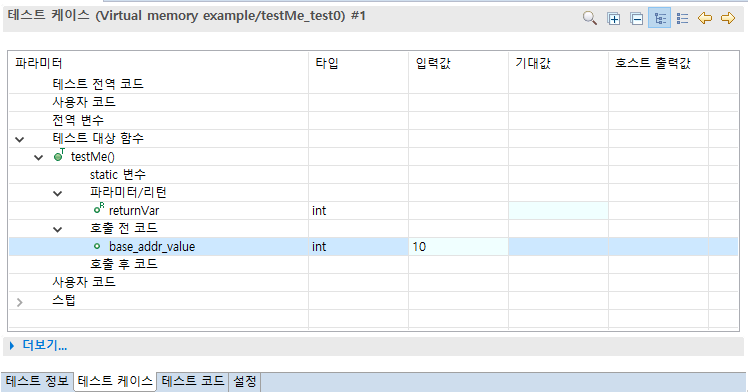Viewport: 748px width, 392px height.
Task: Switch to flat list view icon
Action: click(x=683, y=19)
